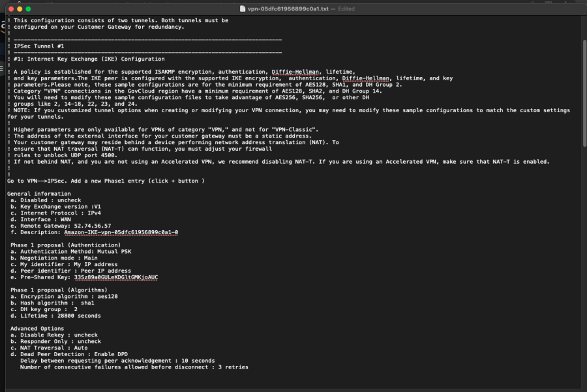
Task: Click the green full-screen button
Action: [x=29, y=8]
